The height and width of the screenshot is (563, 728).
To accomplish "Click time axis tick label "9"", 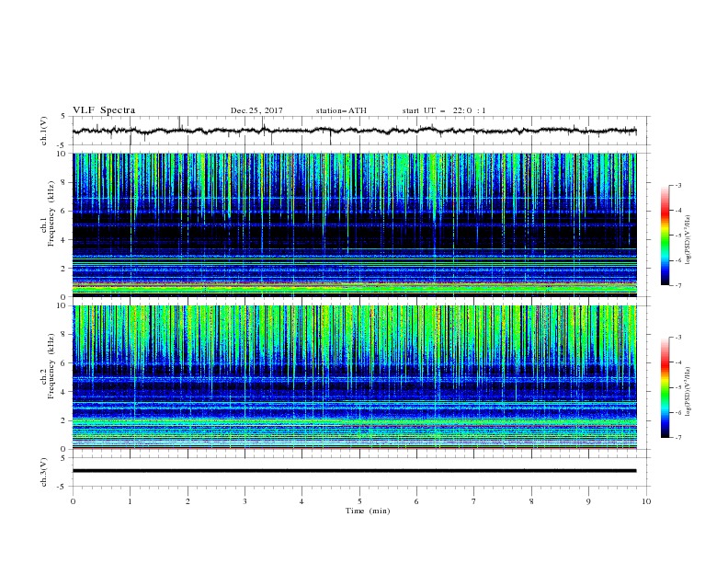I will tap(588, 501).
